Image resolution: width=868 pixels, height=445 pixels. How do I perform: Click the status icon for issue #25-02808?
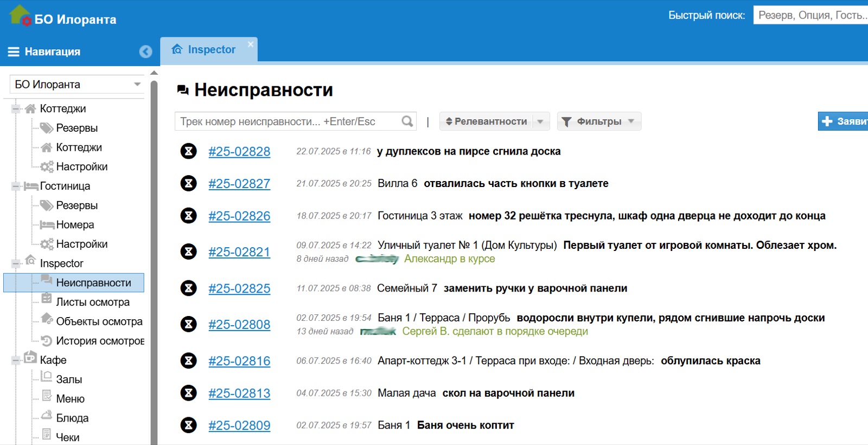[x=188, y=324]
